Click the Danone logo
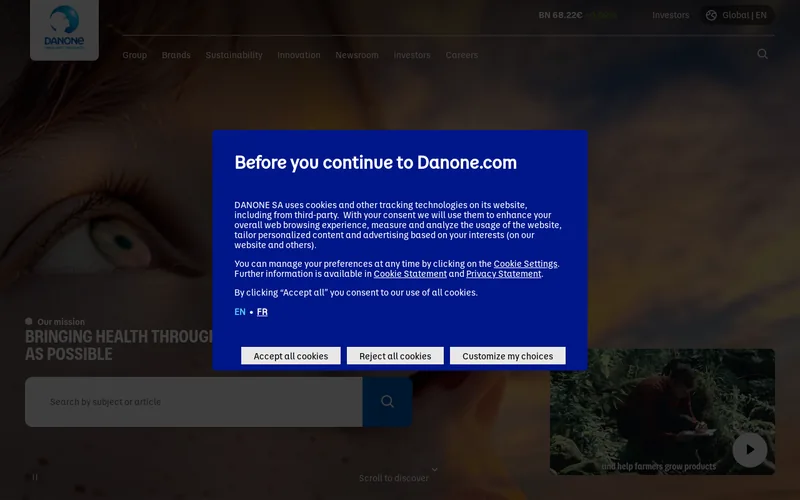This screenshot has width=800, height=500. pyautogui.click(x=64, y=28)
